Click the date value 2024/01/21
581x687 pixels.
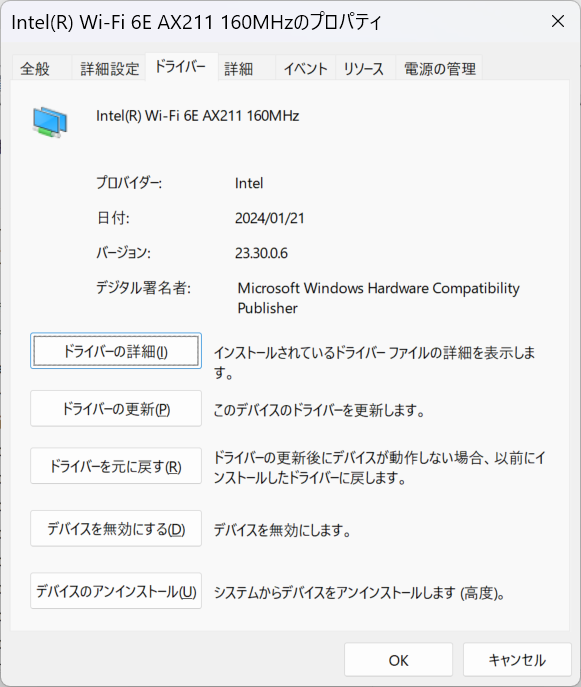click(269, 218)
